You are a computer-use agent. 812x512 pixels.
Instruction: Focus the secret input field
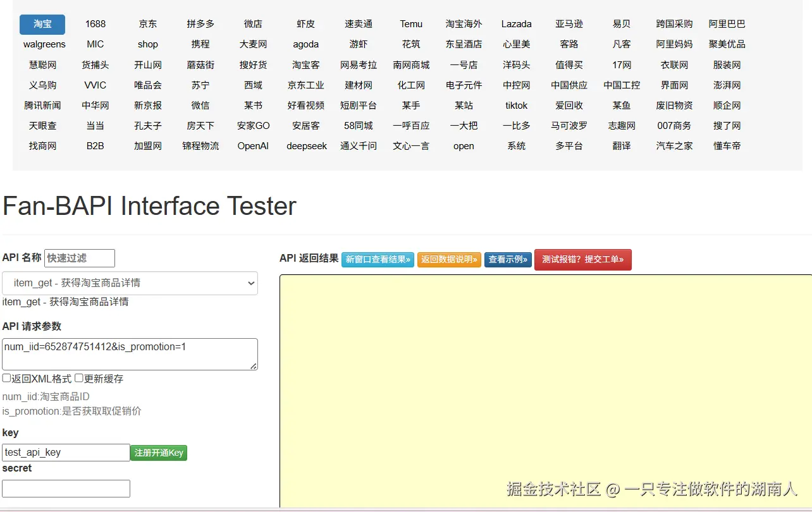coord(66,489)
